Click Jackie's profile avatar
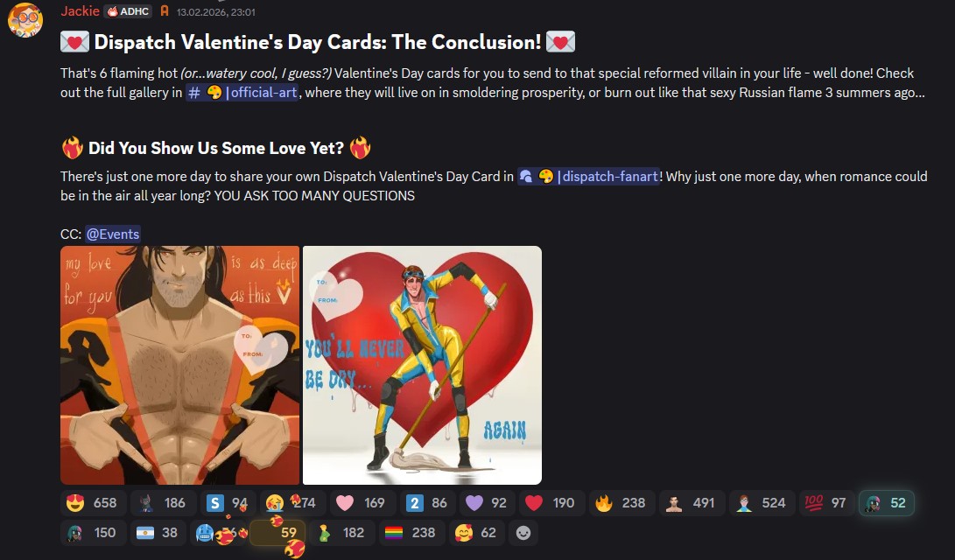This screenshot has width=955, height=560. pyautogui.click(x=25, y=19)
